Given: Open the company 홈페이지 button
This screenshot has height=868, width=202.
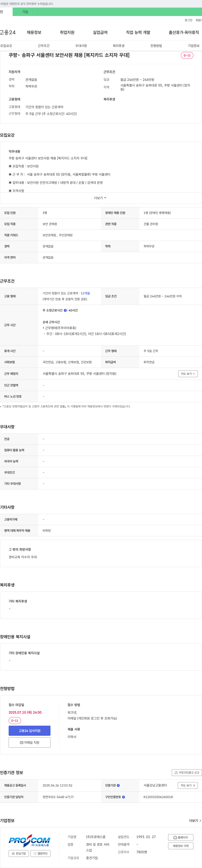Looking at the screenshot, I should point(181,837).
